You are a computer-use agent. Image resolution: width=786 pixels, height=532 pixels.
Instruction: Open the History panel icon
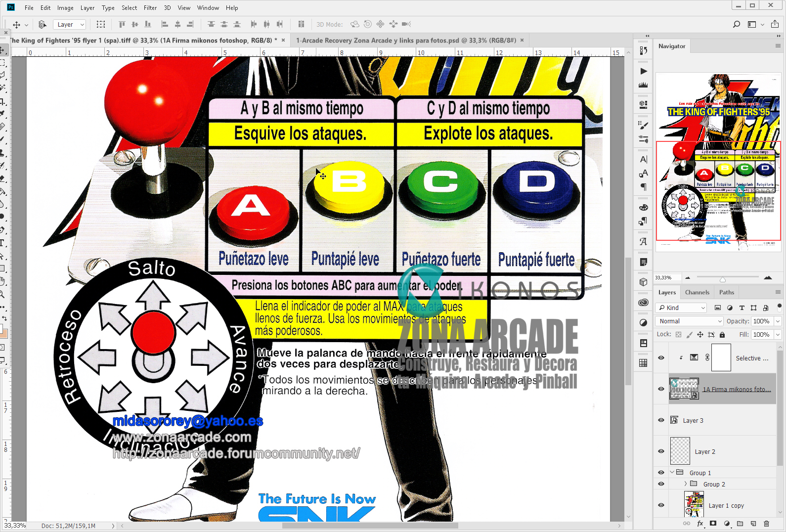[x=643, y=50]
